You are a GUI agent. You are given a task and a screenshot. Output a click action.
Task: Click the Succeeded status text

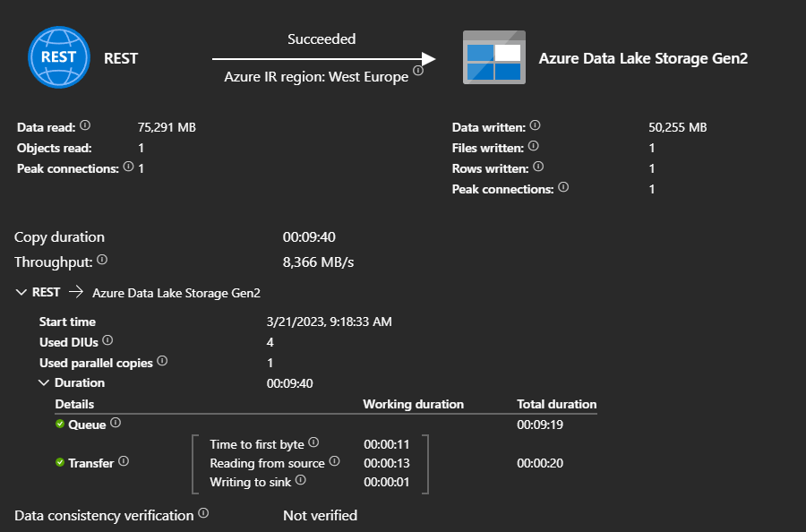pyautogui.click(x=322, y=39)
